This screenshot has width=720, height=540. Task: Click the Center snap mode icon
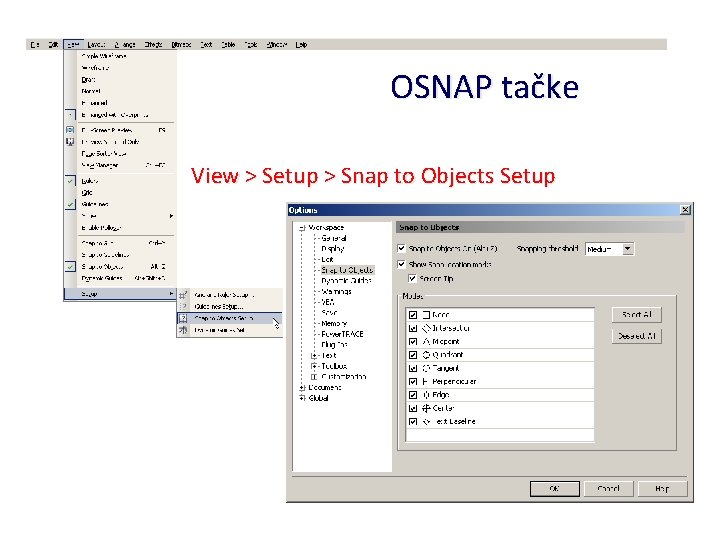pyautogui.click(x=426, y=408)
